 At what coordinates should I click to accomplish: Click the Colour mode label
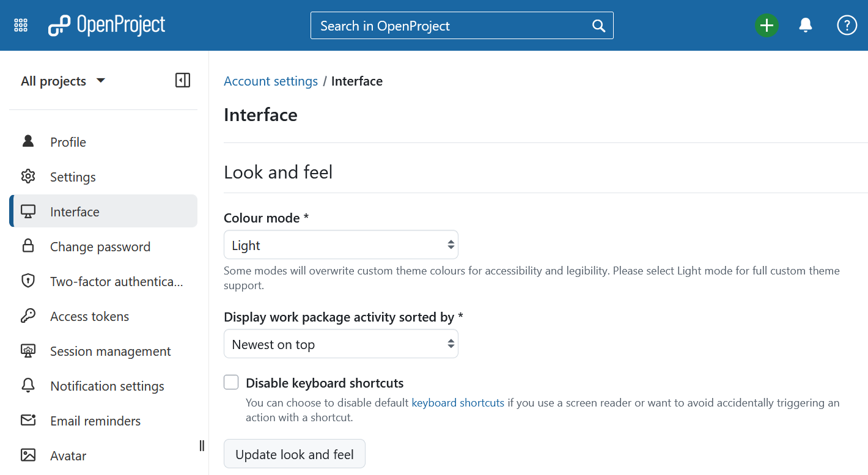(x=267, y=218)
